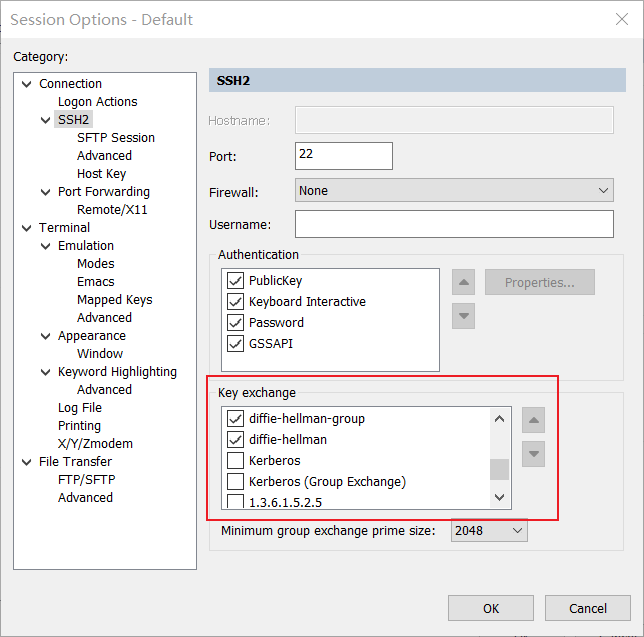Move authentication method down with arrow button
644x637 pixels.
point(463,316)
